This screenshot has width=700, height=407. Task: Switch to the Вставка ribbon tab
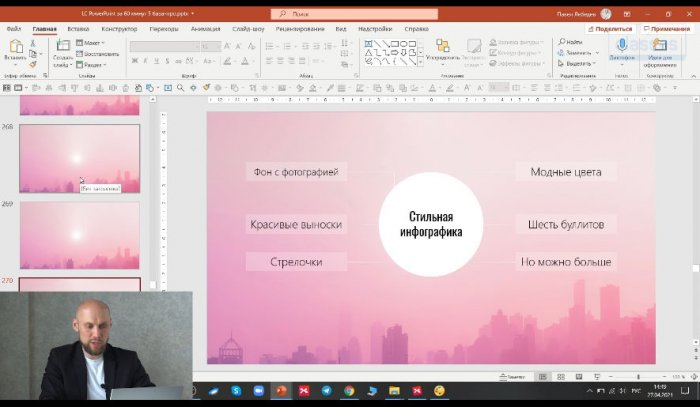pyautogui.click(x=78, y=29)
